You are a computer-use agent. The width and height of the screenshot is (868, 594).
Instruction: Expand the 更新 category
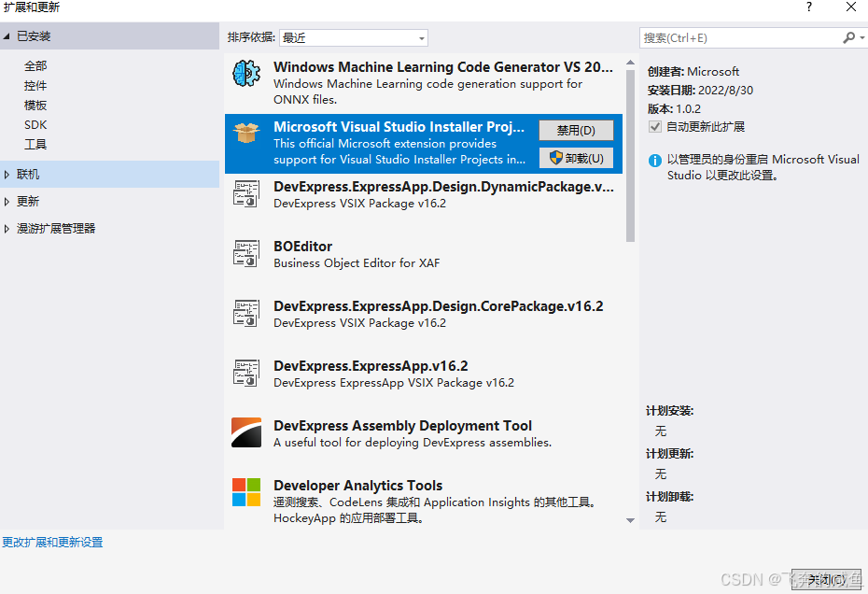[x=7, y=202]
